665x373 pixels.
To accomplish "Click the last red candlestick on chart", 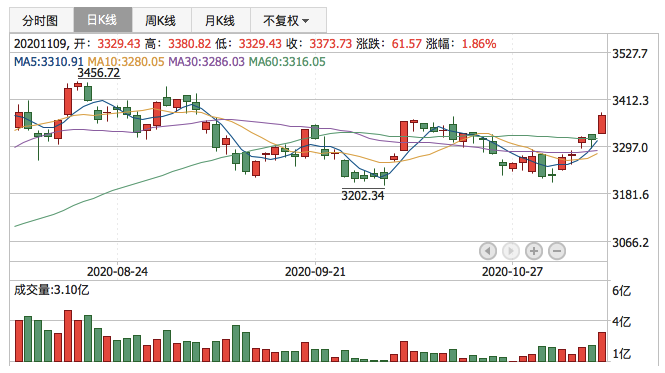I will pyautogui.click(x=602, y=124).
